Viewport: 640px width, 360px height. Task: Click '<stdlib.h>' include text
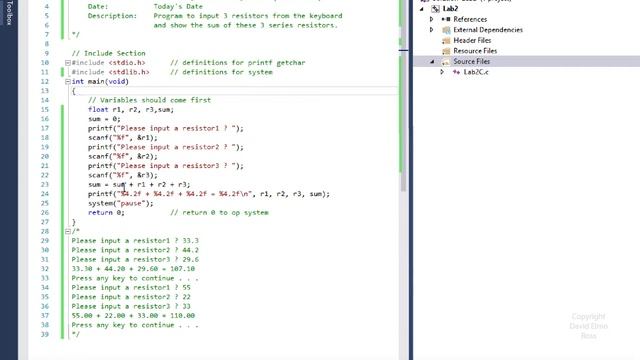point(129,72)
